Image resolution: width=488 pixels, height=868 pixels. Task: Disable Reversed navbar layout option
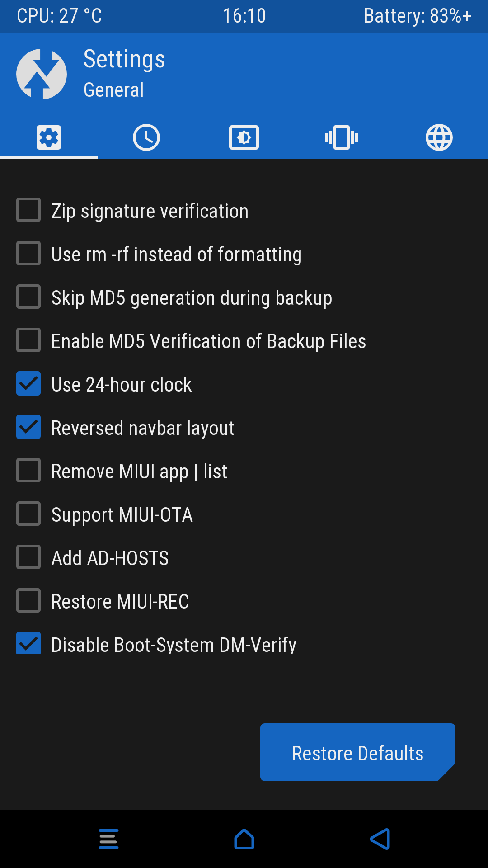[28, 427]
